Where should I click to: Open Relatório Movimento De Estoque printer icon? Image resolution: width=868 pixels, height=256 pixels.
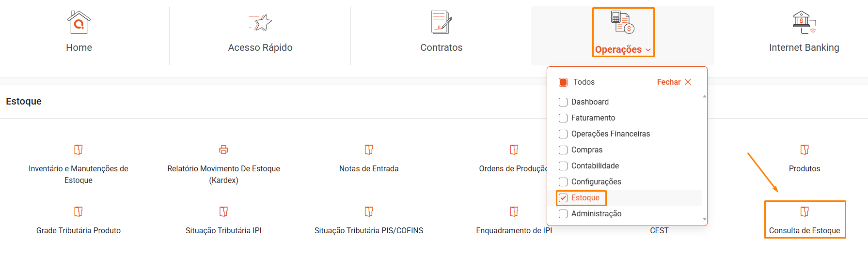tap(223, 150)
